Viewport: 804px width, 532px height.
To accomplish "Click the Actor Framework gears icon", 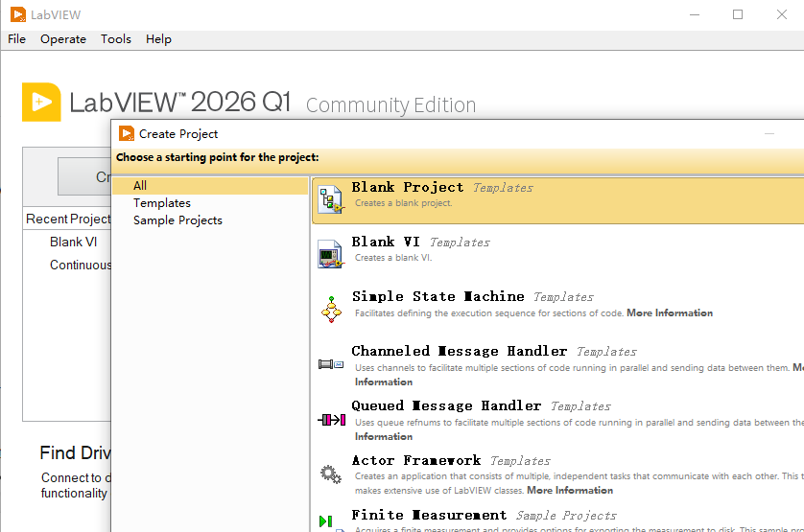I will 331,474.
